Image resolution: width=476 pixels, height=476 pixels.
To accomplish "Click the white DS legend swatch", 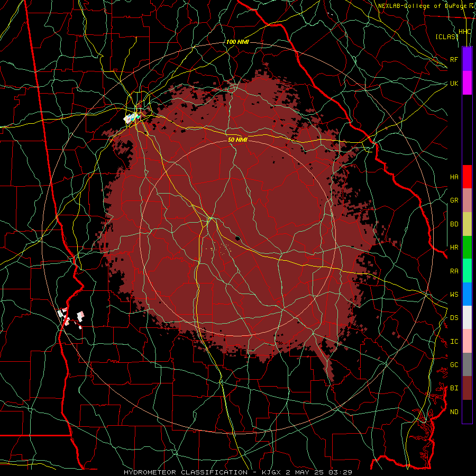I will (x=467, y=317).
